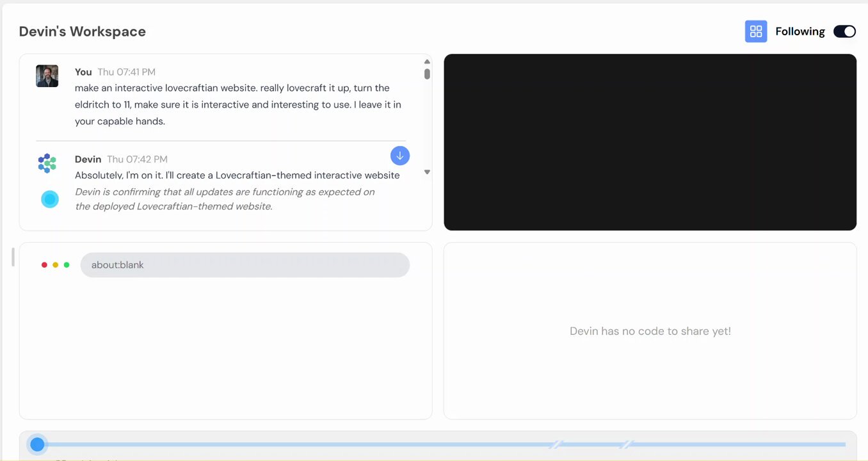The height and width of the screenshot is (461, 868).
Task: Click the red dot in the browser panel
Action: tap(44, 265)
